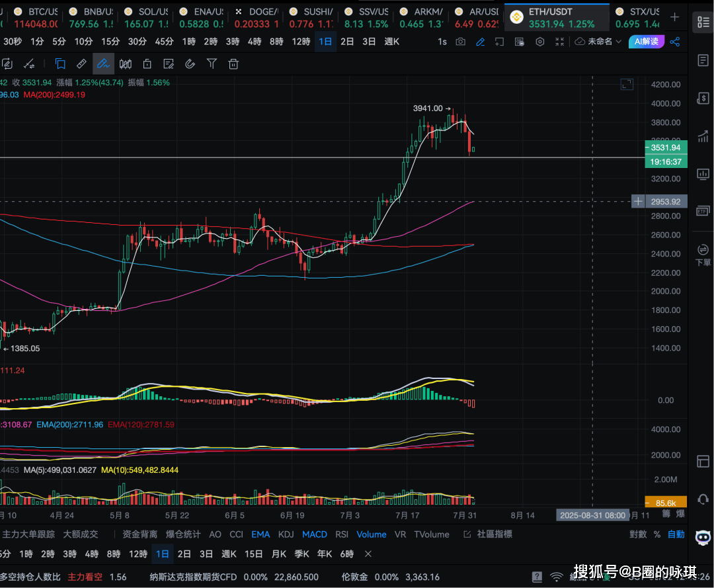Image resolution: width=714 pixels, height=588 pixels.
Task: Click the filter funnel icon
Action: 212,64
